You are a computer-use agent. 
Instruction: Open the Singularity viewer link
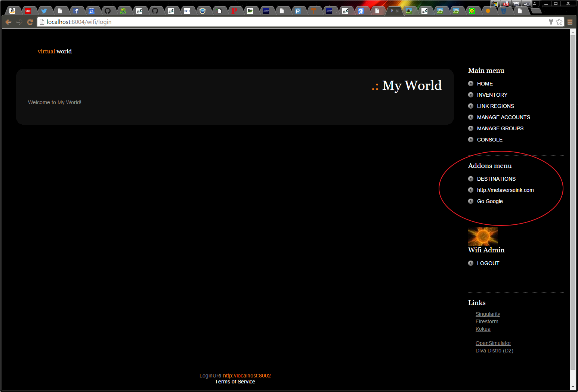tap(488, 314)
